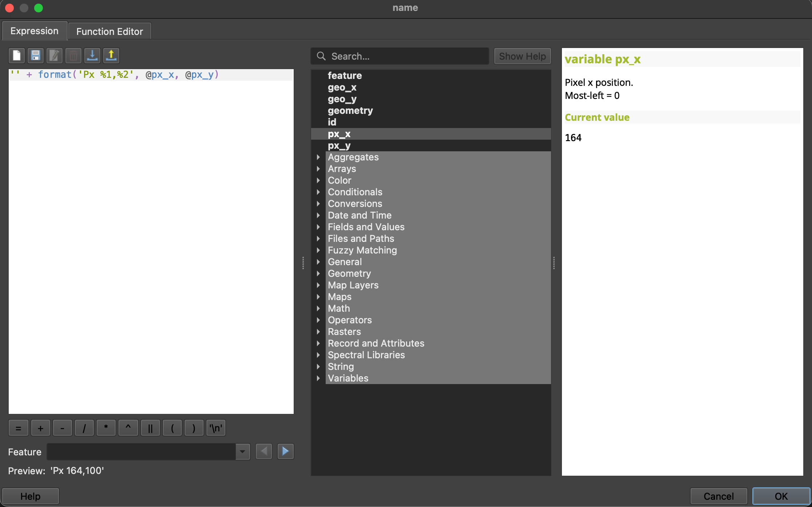Click the Show Help button

pyautogui.click(x=522, y=56)
